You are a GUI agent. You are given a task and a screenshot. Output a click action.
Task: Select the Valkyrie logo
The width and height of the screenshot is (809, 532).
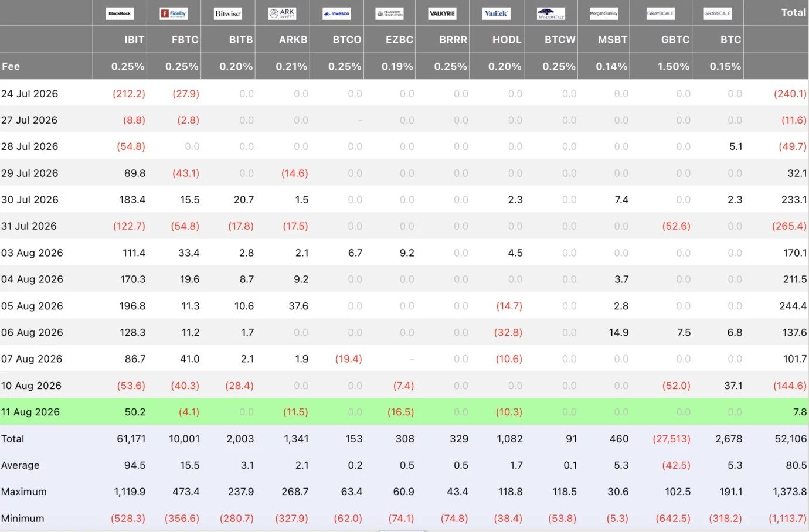442,13
